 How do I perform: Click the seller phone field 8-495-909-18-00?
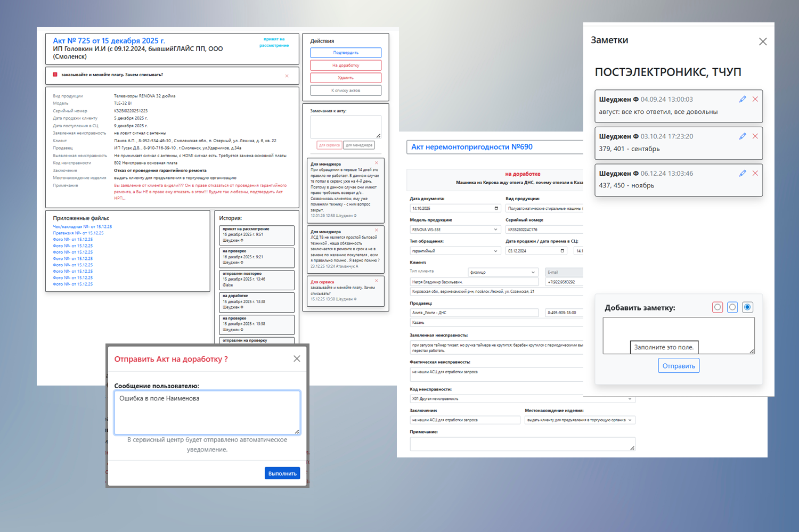[x=564, y=313]
